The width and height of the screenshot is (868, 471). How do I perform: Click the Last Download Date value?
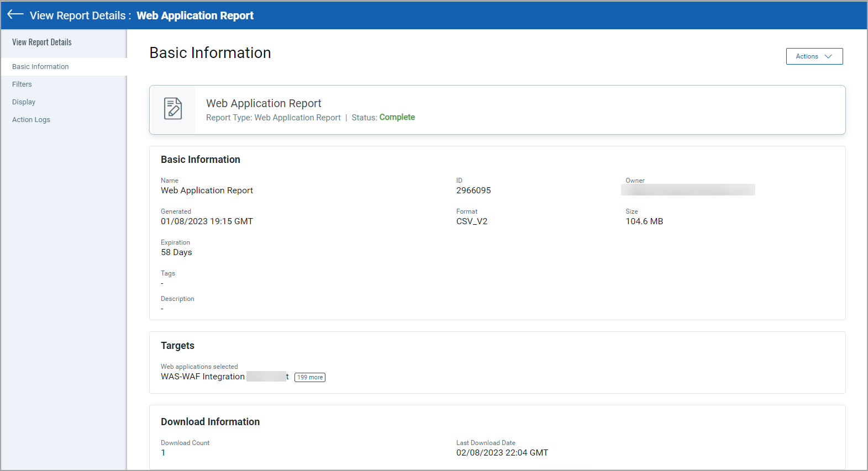pos(502,453)
